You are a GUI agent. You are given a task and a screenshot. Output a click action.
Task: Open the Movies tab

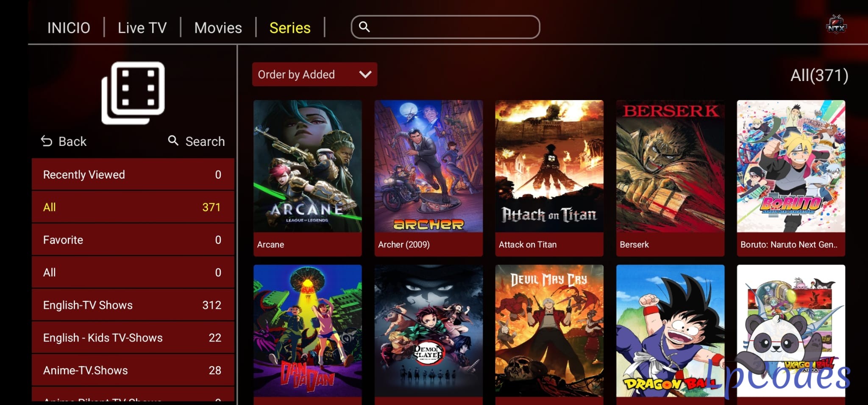(218, 28)
